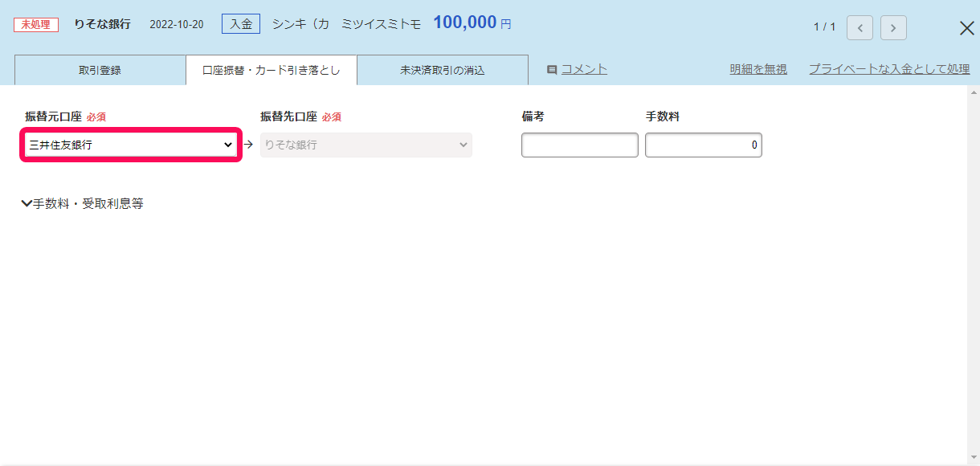
Task: Select the 口座振替・カード引き落とし tab
Action: click(x=272, y=70)
